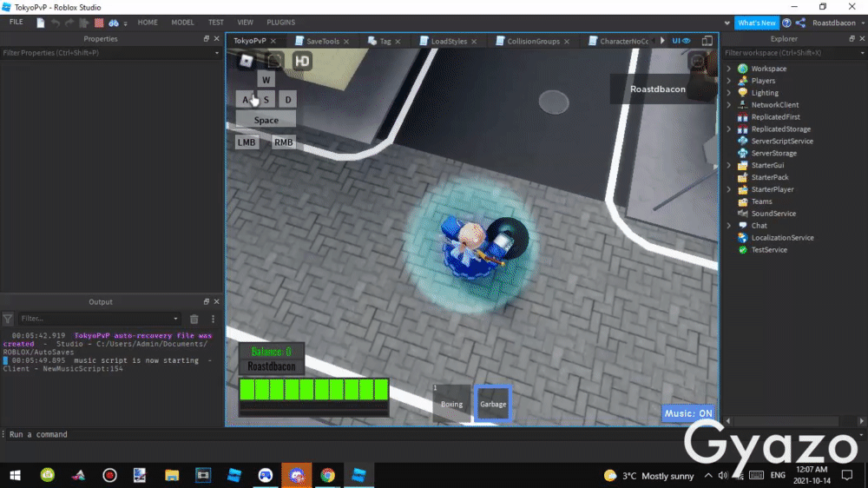Select the Boxing tool slot
This screenshot has width=868, height=488.
pyautogui.click(x=451, y=404)
